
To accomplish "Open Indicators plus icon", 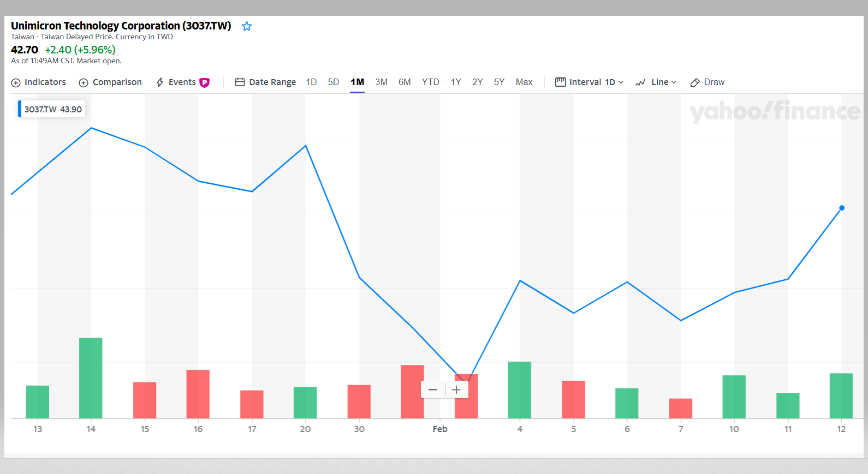I will click(16, 82).
